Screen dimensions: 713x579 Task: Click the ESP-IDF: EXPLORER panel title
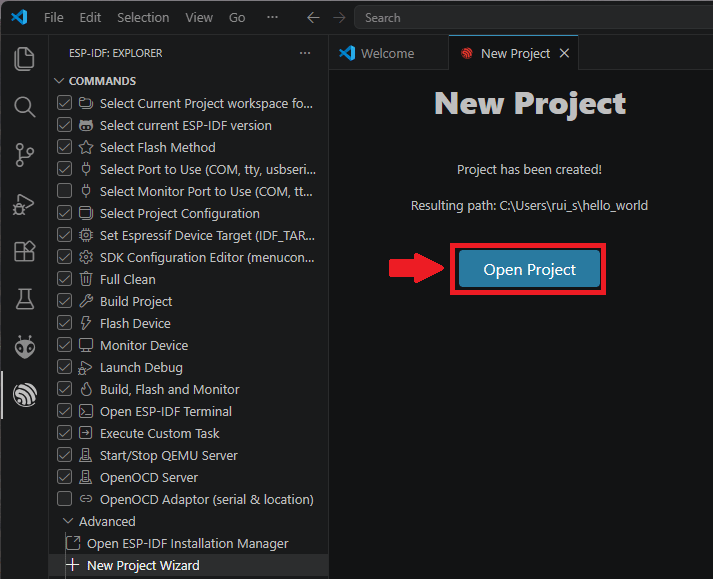pyautogui.click(x=115, y=53)
